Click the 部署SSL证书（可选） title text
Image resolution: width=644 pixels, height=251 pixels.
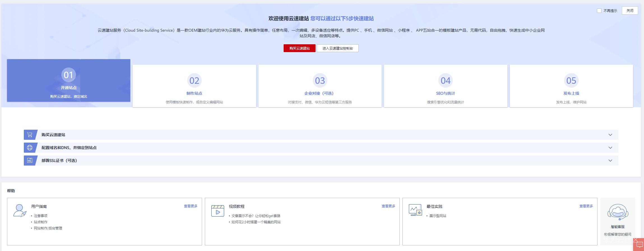(x=59, y=161)
